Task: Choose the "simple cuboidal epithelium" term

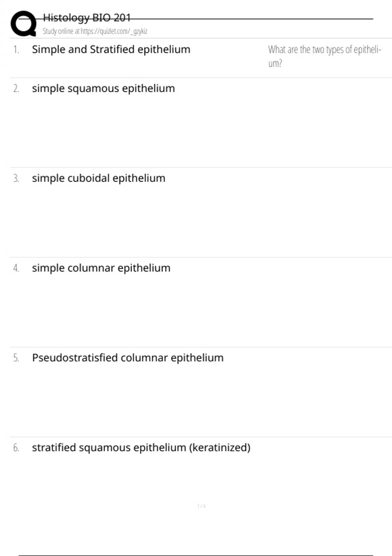Action: tap(99, 178)
